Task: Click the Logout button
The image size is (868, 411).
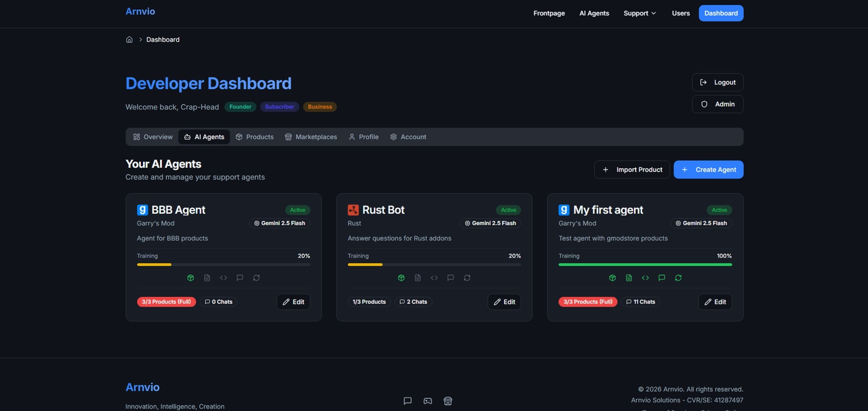Action: pyautogui.click(x=718, y=82)
